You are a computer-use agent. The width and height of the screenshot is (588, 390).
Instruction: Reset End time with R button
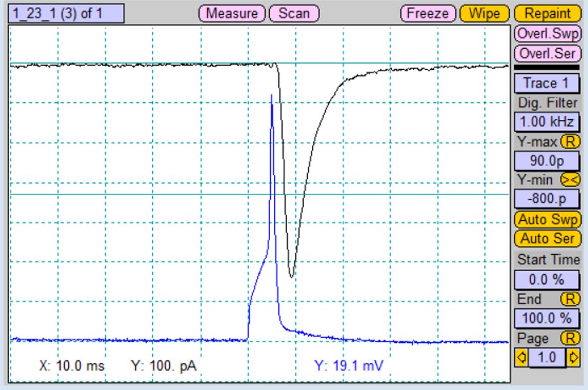[x=570, y=299]
